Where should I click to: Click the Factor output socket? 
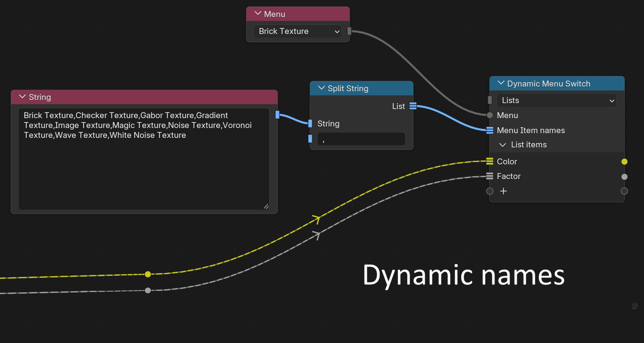[x=625, y=177]
